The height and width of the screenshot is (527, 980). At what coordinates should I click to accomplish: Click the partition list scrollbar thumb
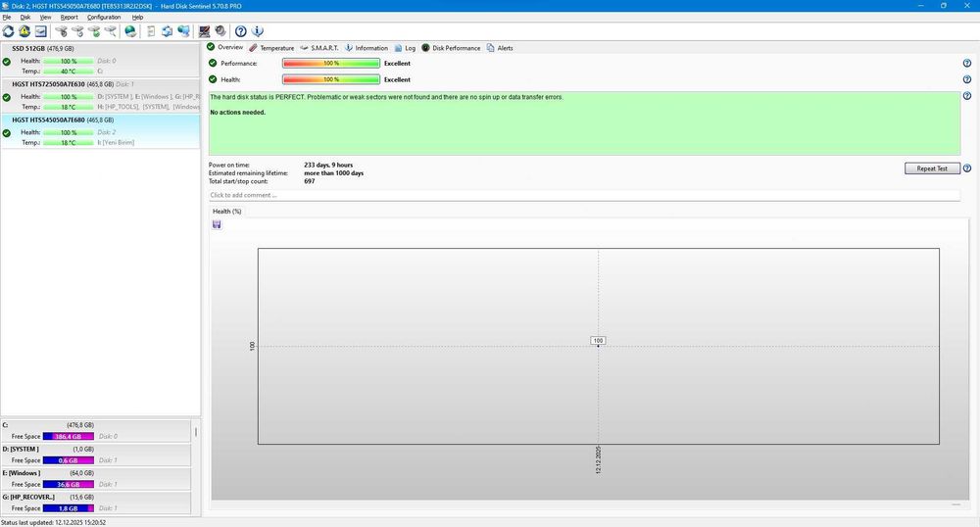(196, 431)
